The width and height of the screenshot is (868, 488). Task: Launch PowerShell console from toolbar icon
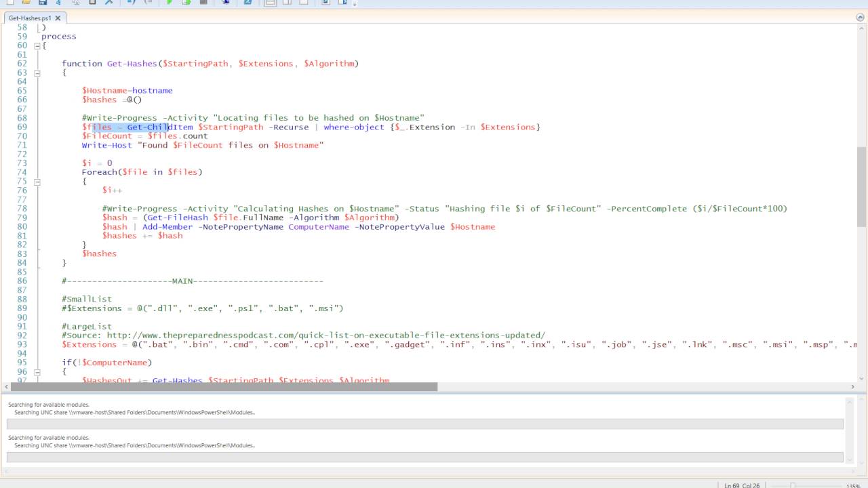[248, 3]
